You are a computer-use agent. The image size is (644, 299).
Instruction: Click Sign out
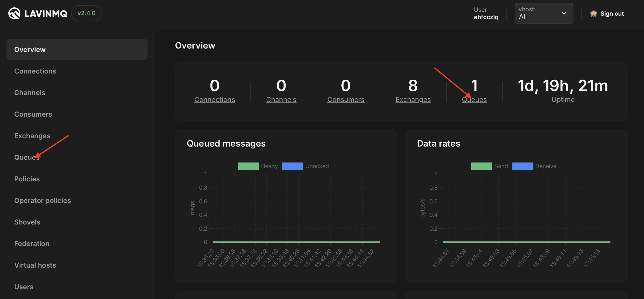(x=612, y=14)
